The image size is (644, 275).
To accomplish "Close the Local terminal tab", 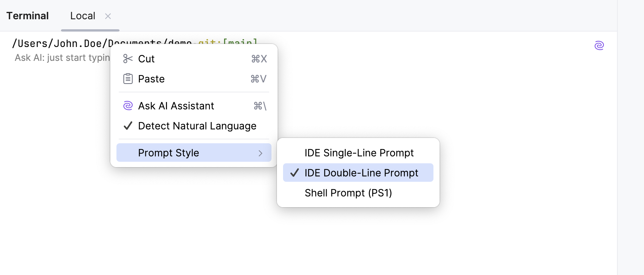I will pos(108,16).
